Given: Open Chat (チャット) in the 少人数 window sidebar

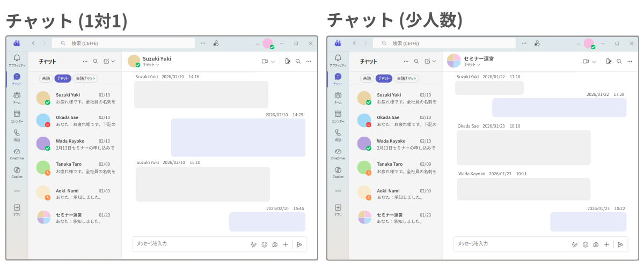Looking at the screenshot, I should click(338, 79).
